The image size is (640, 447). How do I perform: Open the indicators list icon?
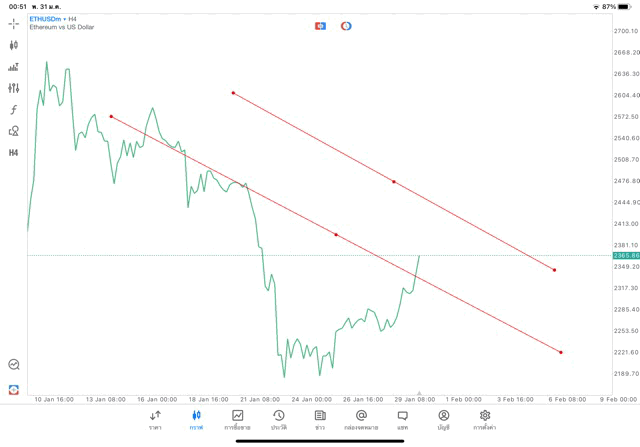pyautogui.click(x=13, y=67)
